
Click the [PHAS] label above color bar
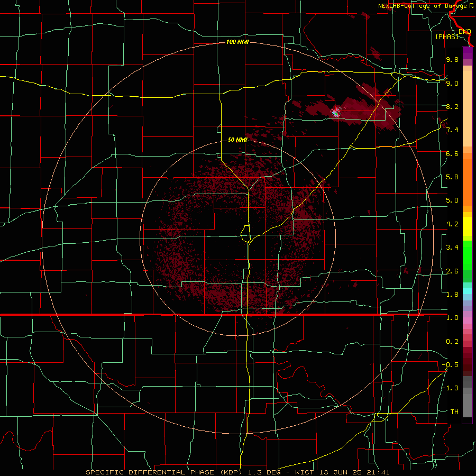(x=447, y=36)
